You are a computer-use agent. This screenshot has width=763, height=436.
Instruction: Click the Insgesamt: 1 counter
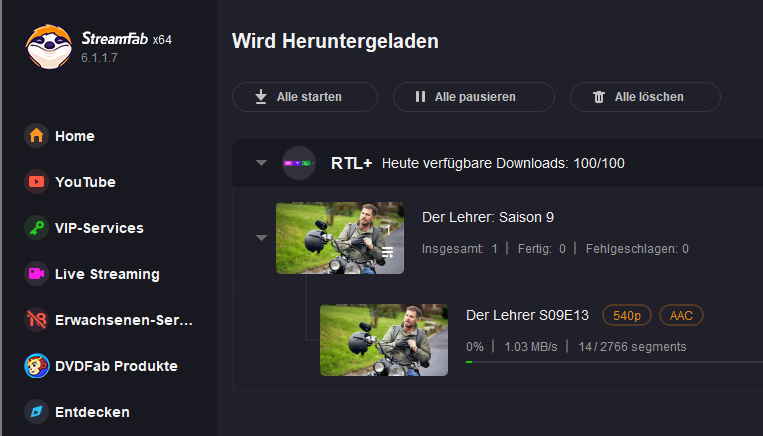[x=460, y=249]
